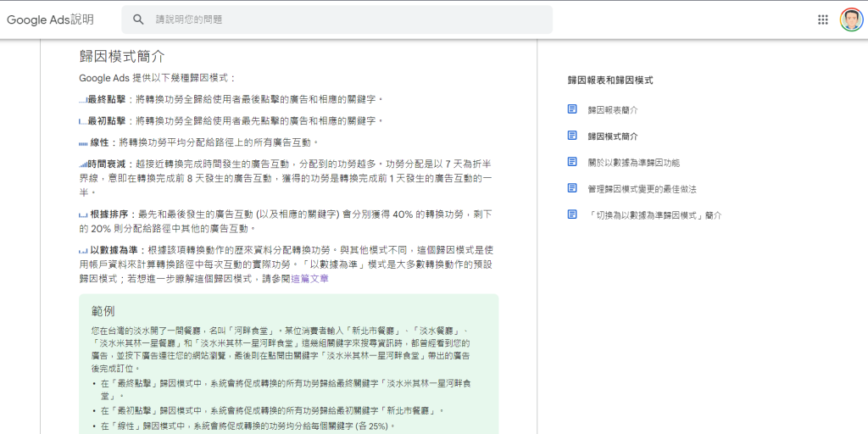Click the bold term 以數據為準
Viewport: 868px width, 434px height.
(x=114, y=250)
